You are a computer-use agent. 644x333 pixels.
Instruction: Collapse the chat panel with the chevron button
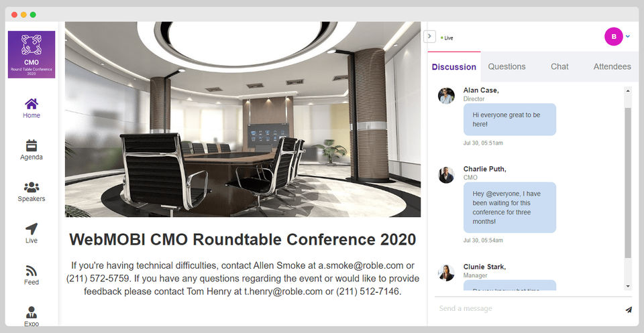(429, 36)
